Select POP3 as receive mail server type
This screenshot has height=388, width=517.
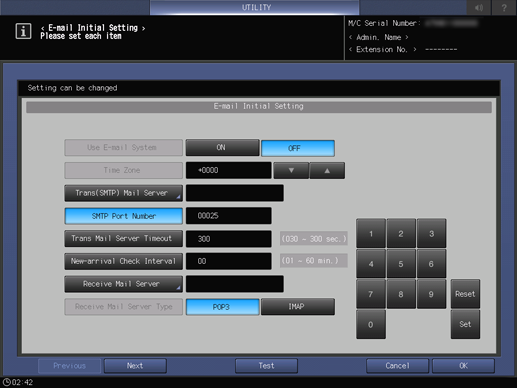click(x=222, y=307)
